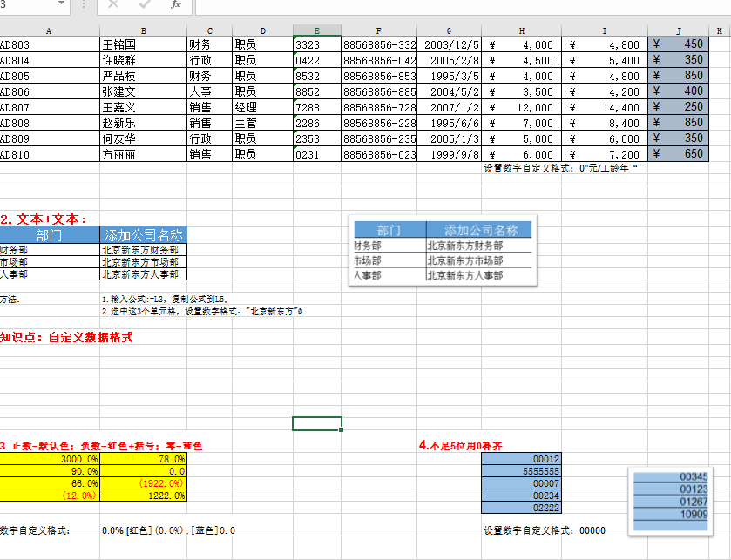Select column A header

[x=49, y=30]
